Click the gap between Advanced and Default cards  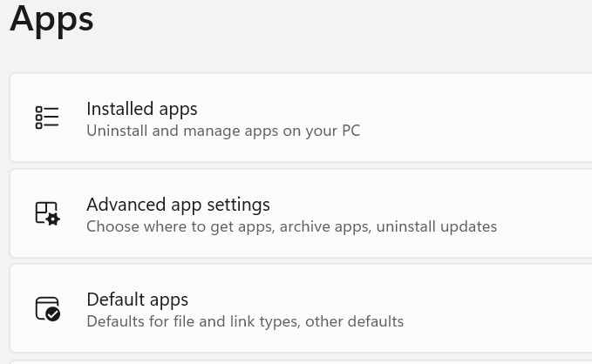tap(296, 260)
